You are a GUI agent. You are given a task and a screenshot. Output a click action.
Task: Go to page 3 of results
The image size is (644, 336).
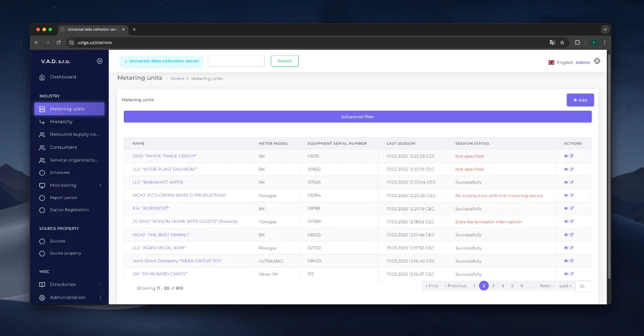[493, 286]
